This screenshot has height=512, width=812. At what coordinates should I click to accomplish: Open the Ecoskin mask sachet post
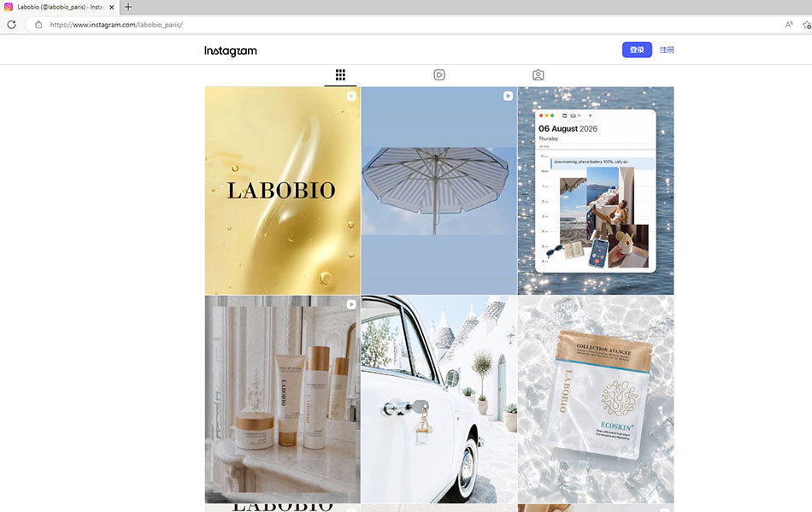pos(596,399)
